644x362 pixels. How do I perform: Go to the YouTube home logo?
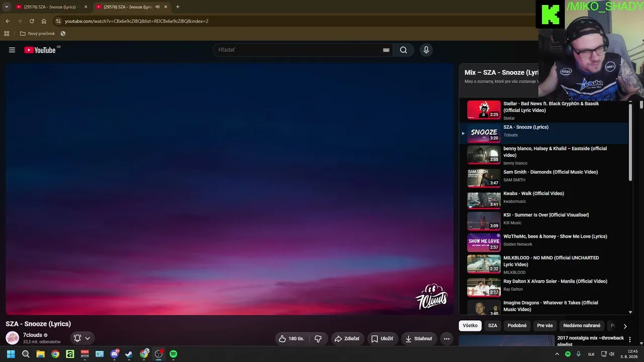tap(40, 50)
